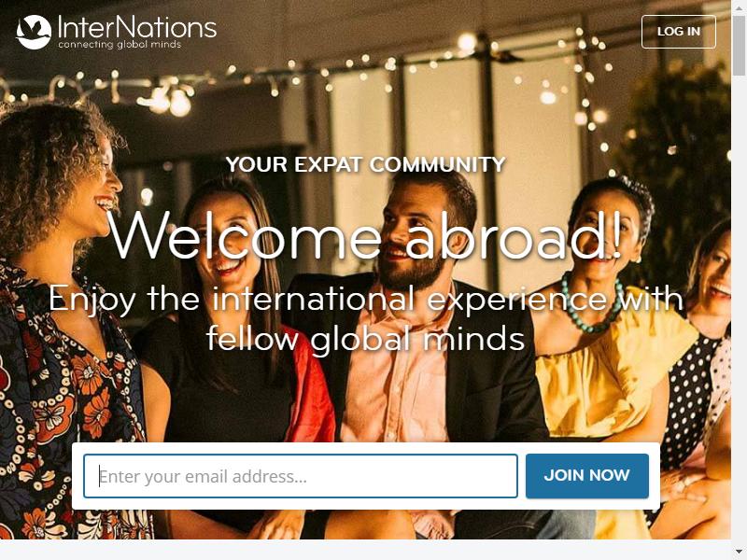
Task: Focus the email address input field
Action: pyautogui.click(x=301, y=476)
